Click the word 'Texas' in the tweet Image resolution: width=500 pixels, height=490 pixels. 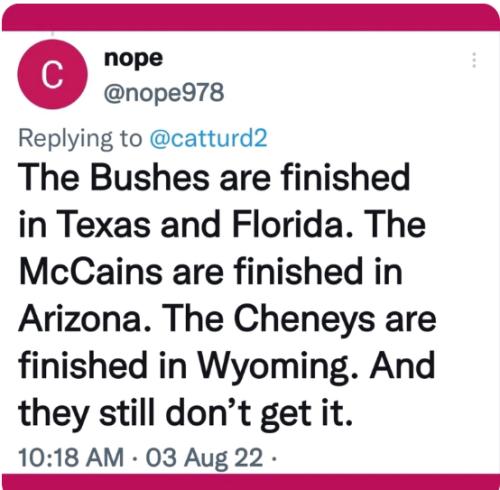pos(104,224)
